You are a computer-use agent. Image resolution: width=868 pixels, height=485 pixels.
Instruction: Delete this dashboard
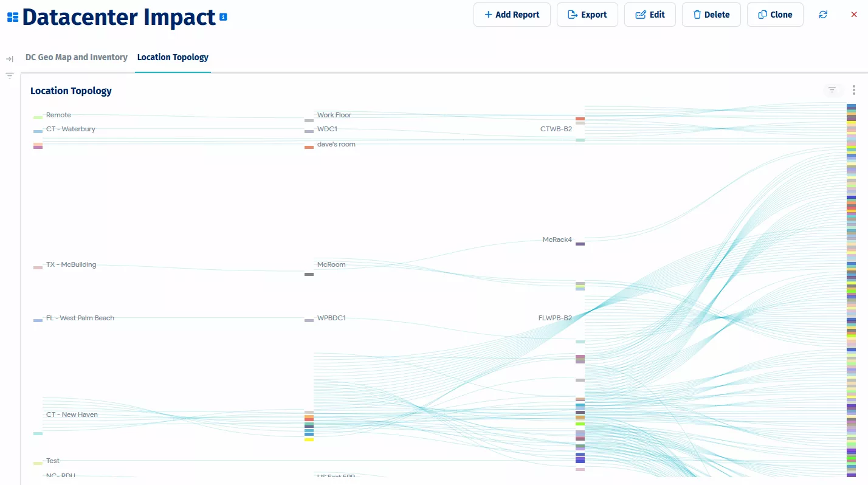(x=711, y=15)
